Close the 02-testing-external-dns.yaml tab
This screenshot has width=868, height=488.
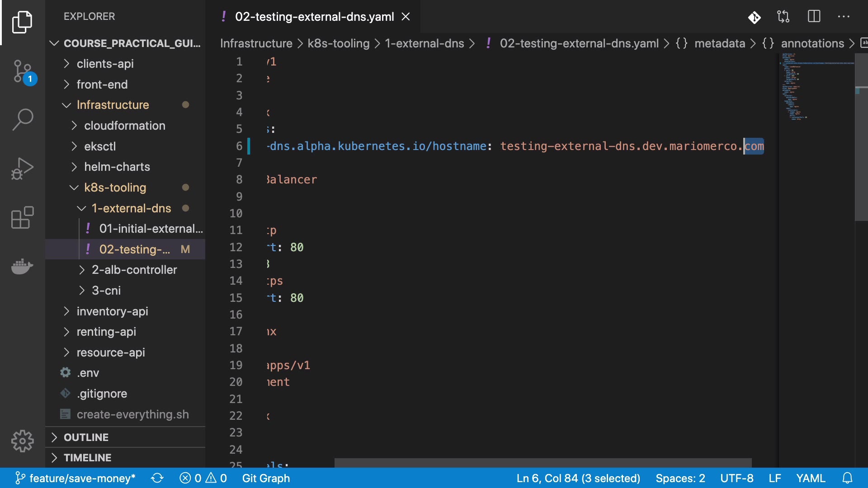pos(406,17)
